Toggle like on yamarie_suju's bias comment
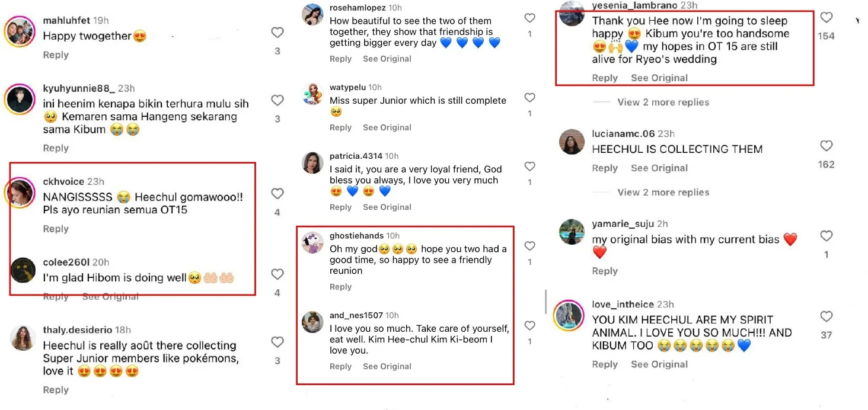This screenshot has width=868, height=410. 826,236
